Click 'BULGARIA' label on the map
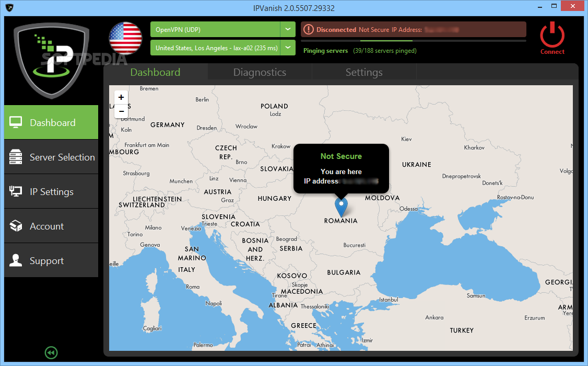 click(x=344, y=272)
